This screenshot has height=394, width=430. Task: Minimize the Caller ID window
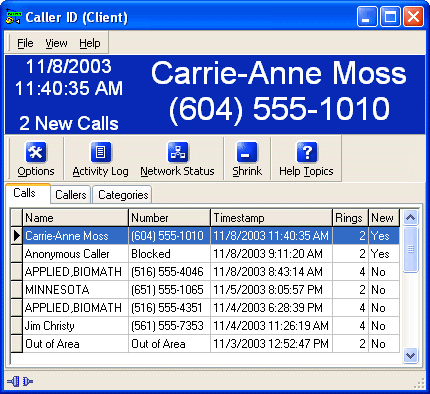(x=367, y=17)
